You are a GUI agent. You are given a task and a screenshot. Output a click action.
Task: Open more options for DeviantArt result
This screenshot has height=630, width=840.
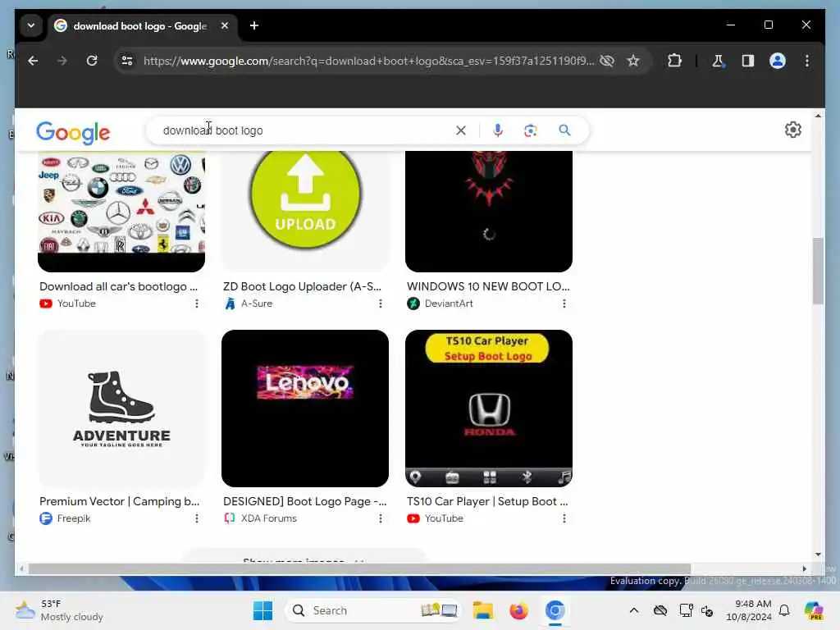tap(564, 304)
